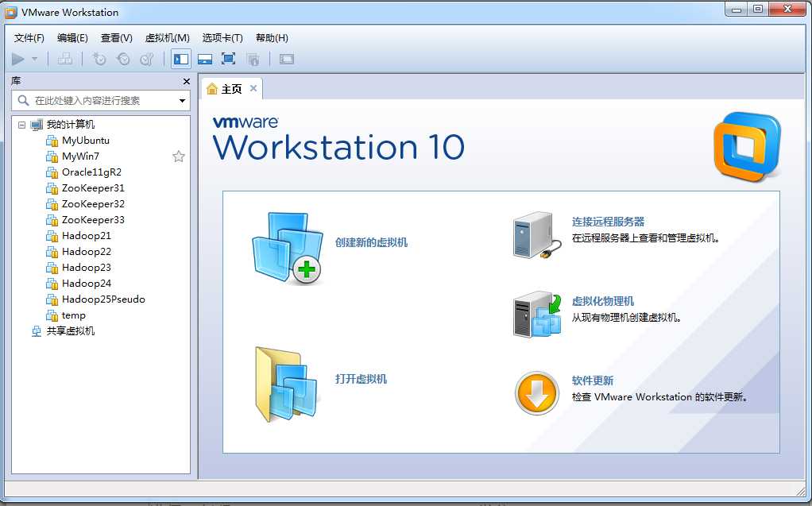Click the library search input field
The image size is (812, 506).
(101, 100)
